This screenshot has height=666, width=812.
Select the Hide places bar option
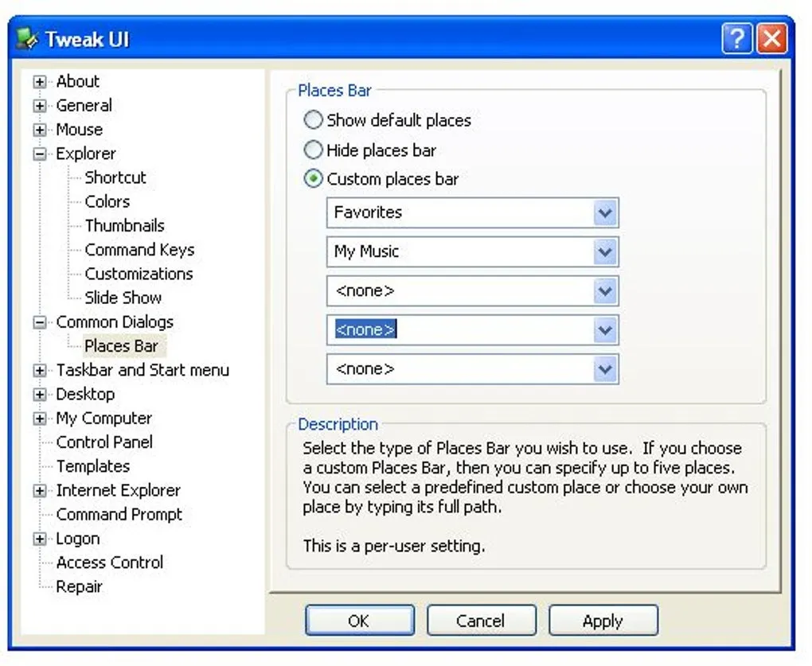pyautogui.click(x=313, y=150)
